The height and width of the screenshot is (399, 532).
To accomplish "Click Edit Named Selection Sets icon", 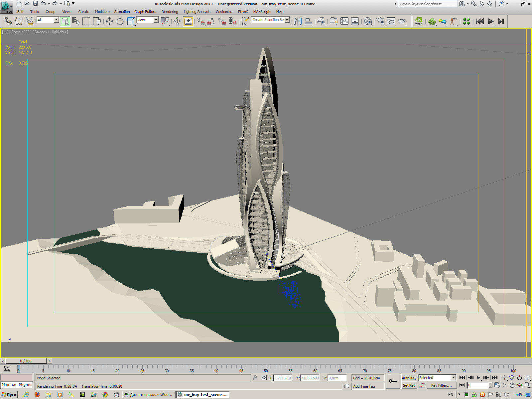I will point(245,21).
